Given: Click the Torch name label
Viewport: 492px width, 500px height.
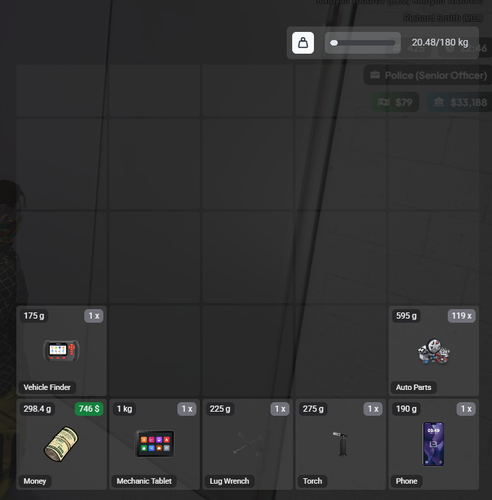Looking at the screenshot, I should point(312,481).
